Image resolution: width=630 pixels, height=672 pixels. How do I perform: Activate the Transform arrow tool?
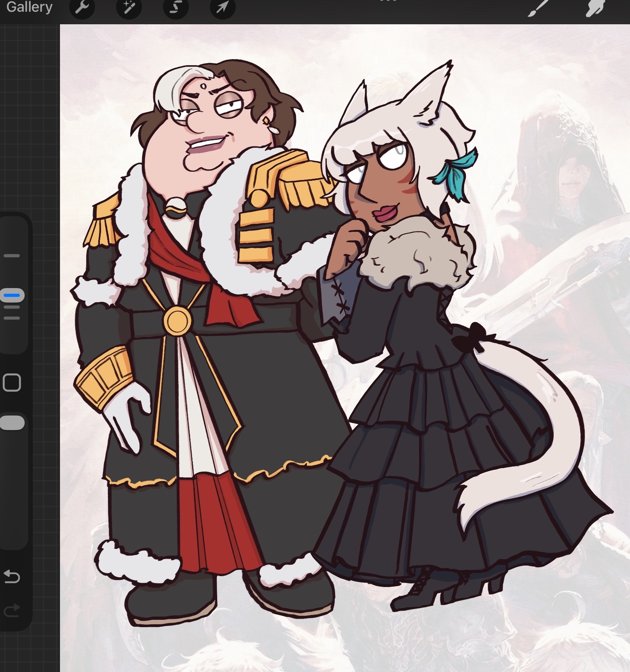click(222, 7)
